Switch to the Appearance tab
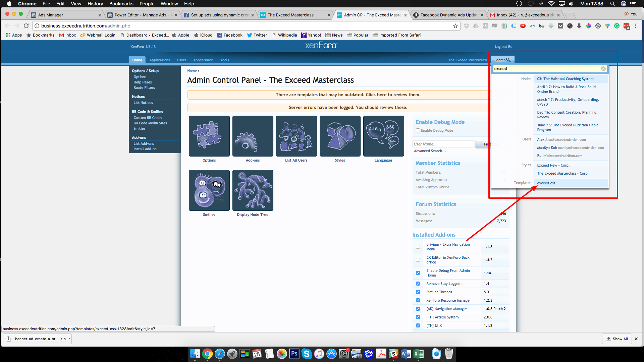 pos(203,60)
